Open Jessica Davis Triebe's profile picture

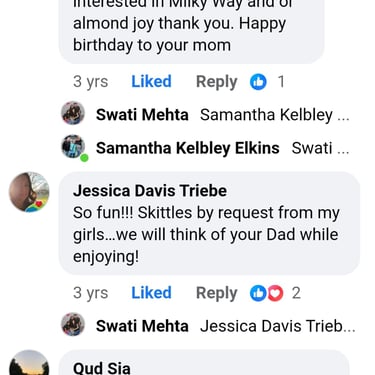coord(29,192)
